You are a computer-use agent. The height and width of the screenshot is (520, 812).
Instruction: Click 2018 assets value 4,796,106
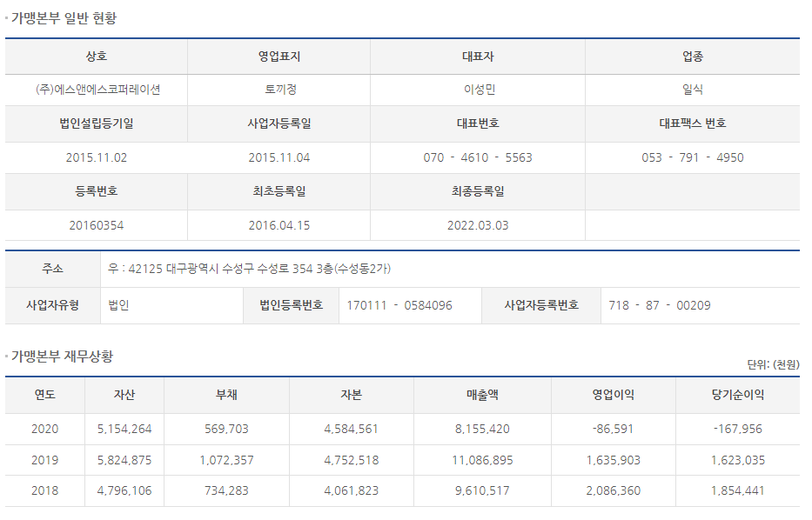[124, 490]
